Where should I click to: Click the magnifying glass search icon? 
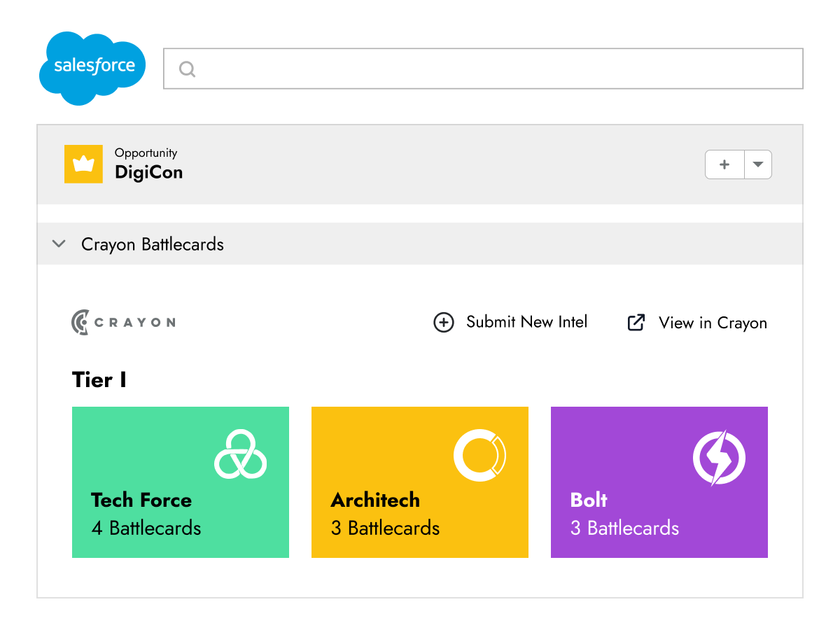187,69
